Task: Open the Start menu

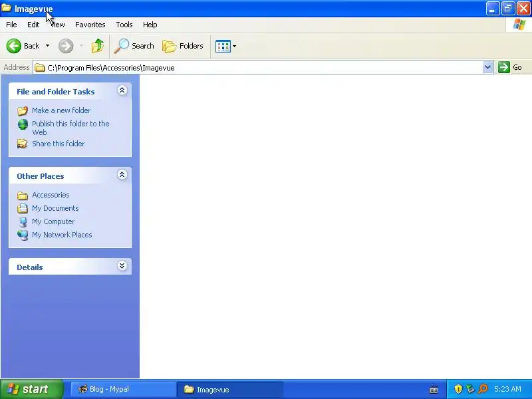Action: pos(31,389)
